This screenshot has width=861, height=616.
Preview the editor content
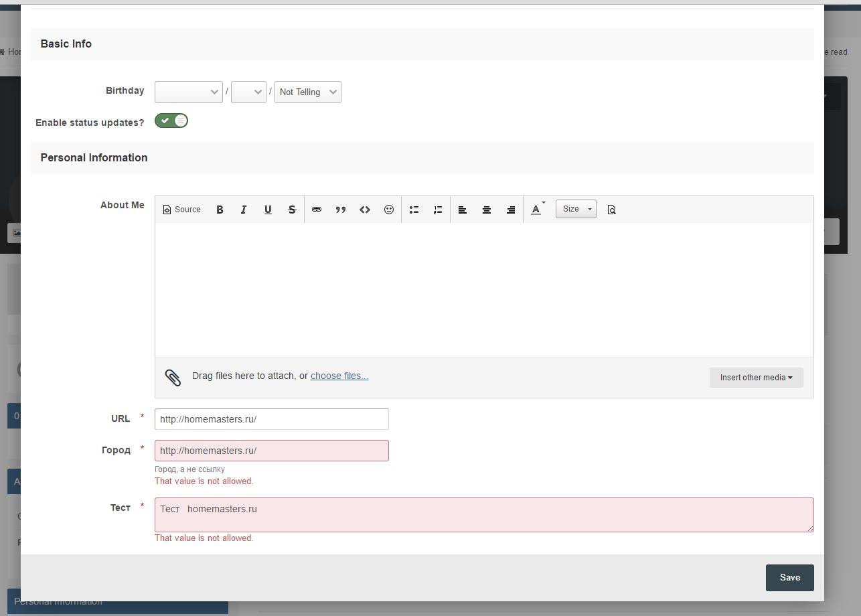coord(611,210)
